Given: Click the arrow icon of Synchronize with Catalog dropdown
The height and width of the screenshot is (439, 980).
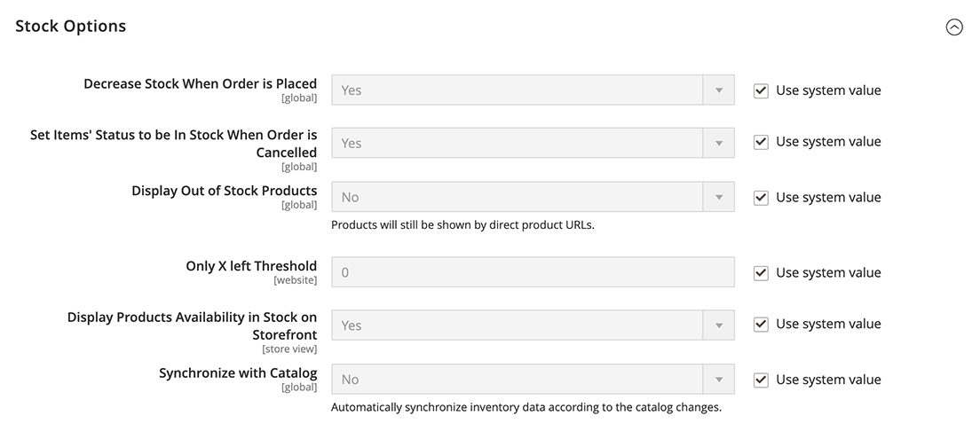Looking at the screenshot, I should point(719,379).
